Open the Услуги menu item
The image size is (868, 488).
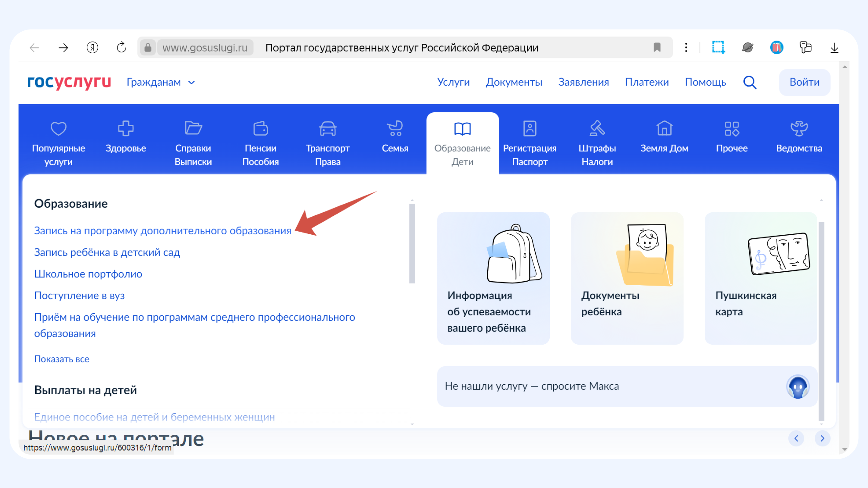coord(453,82)
